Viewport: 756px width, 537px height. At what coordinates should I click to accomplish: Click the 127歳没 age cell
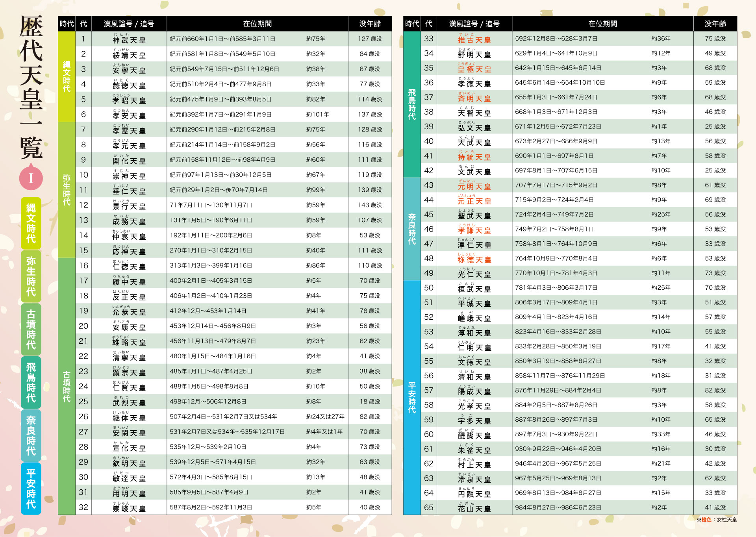coord(370,39)
